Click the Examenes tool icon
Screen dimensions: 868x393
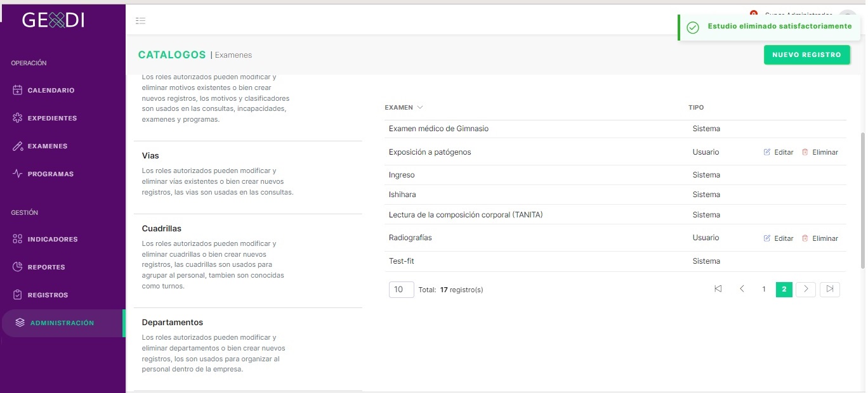pos(18,146)
